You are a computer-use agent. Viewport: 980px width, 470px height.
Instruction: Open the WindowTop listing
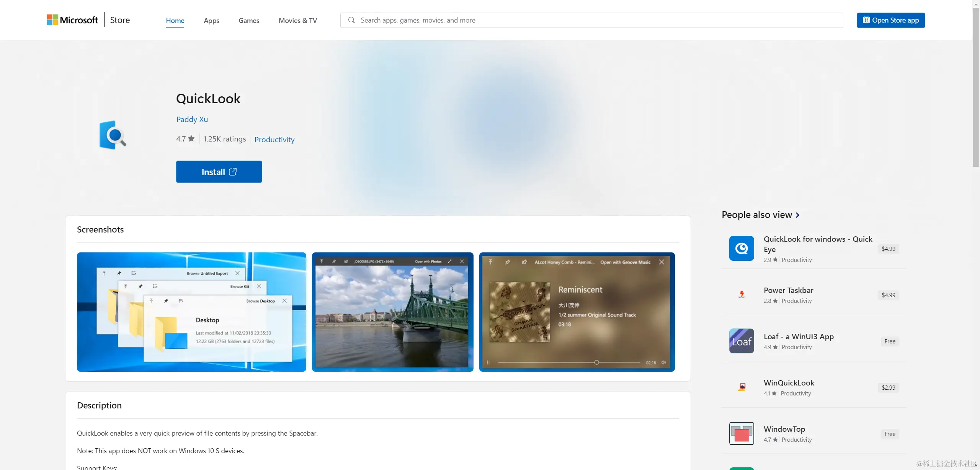[784, 429]
